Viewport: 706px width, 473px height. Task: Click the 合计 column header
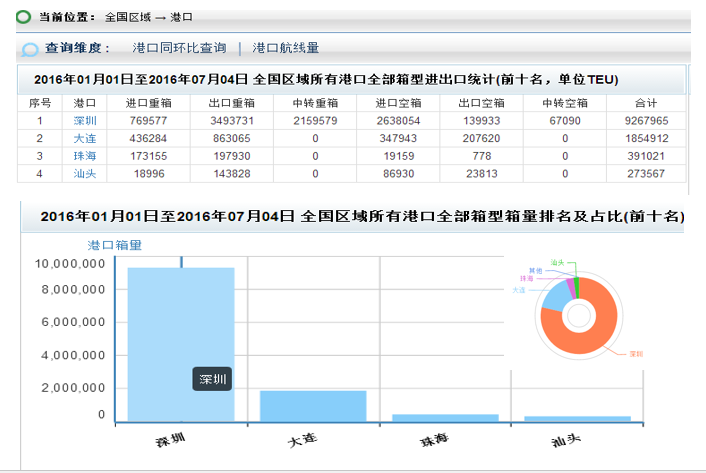click(645, 103)
